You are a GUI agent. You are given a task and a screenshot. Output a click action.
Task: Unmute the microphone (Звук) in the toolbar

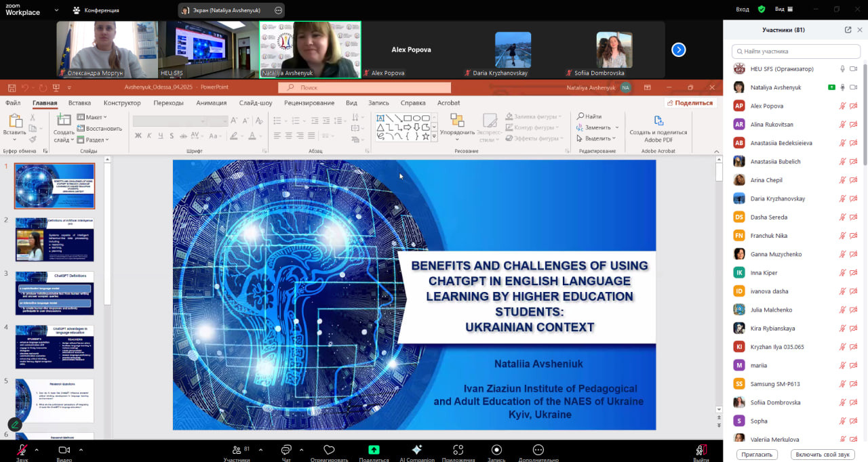coord(22,450)
